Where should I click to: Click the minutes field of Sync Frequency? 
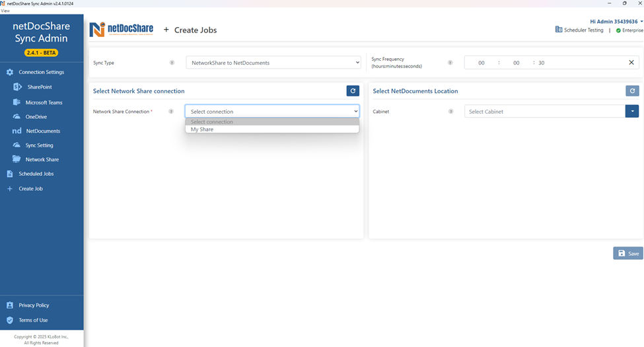pos(517,63)
